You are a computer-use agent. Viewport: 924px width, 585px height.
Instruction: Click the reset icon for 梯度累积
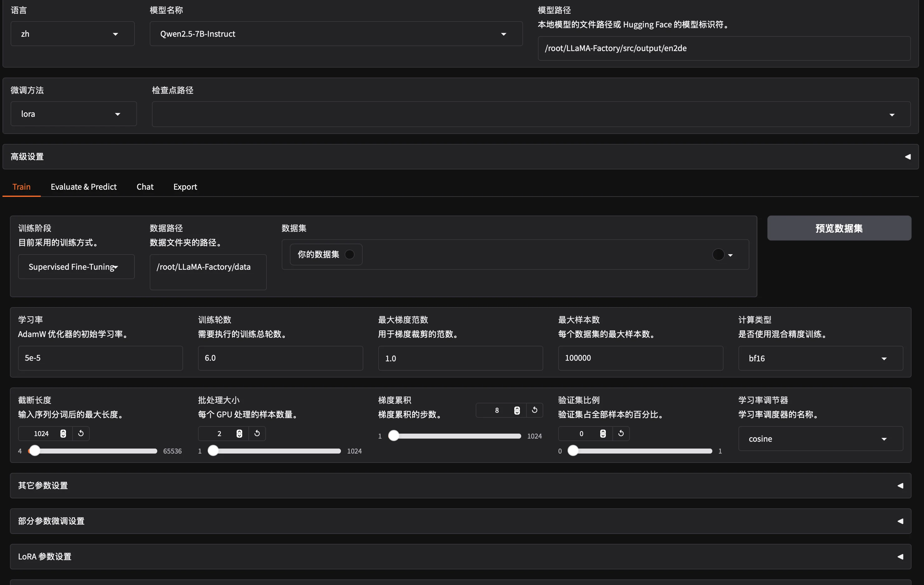coord(535,410)
